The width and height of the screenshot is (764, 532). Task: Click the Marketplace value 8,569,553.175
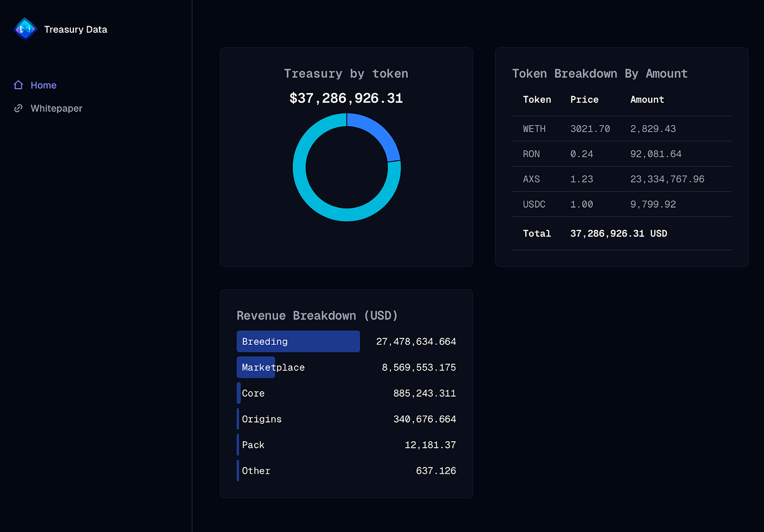click(x=419, y=367)
